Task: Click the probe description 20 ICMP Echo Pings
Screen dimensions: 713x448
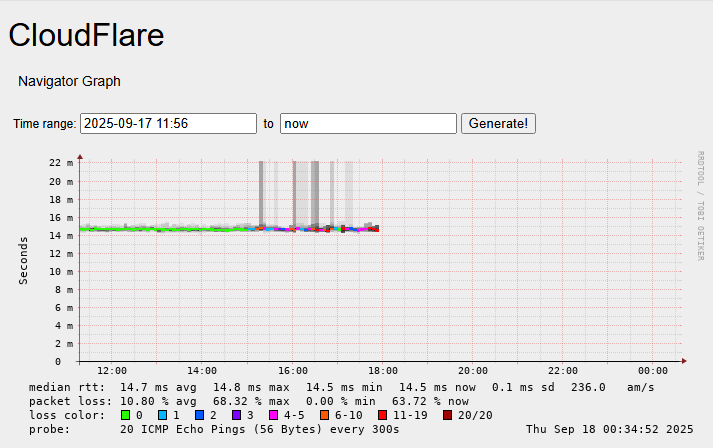Action: [x=260, y=429]
